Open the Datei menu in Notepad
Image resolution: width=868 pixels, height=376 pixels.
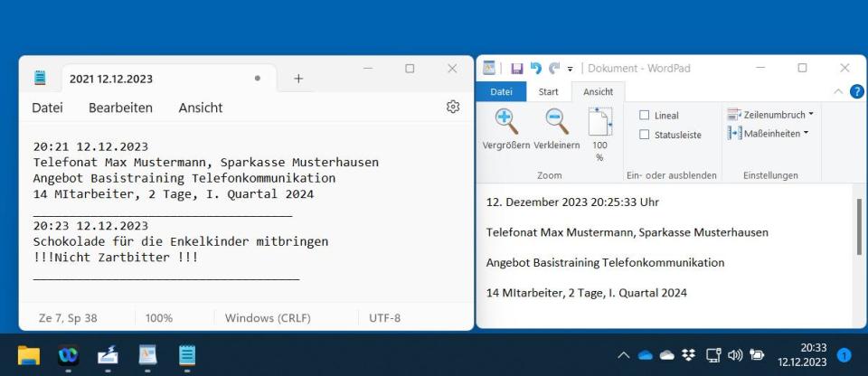pos(47,108)
